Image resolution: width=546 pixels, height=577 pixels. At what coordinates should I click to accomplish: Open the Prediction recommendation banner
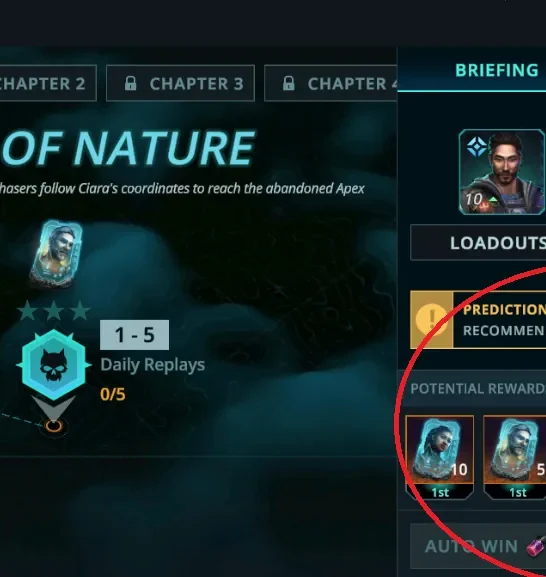tap(478, 319)
